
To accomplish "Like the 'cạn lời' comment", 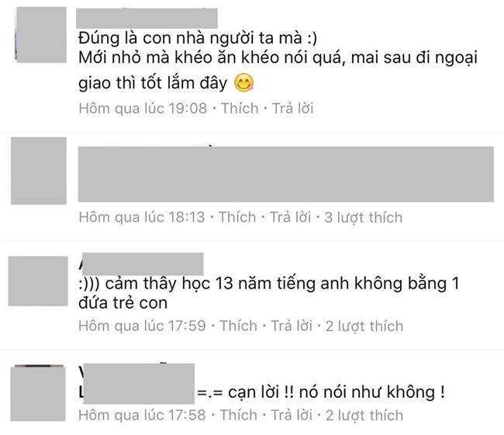I will 239,415.
